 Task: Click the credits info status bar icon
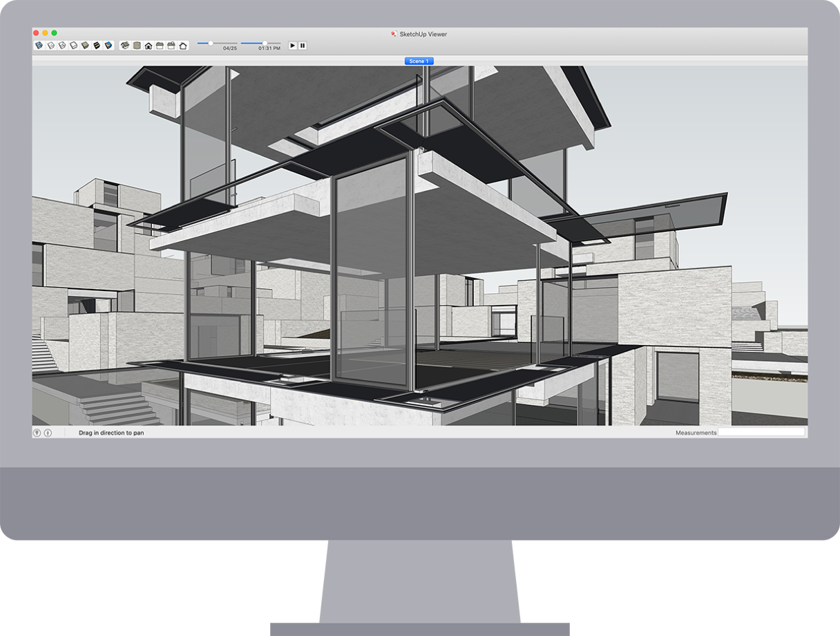pos(48,433)
